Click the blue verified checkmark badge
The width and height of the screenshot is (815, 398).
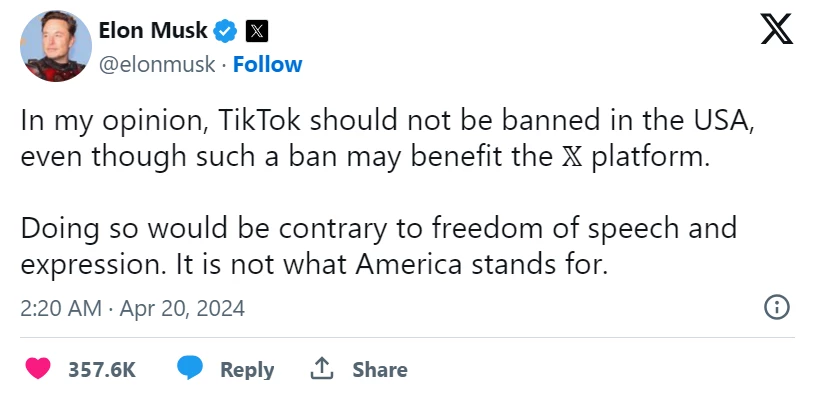point(226,32)
